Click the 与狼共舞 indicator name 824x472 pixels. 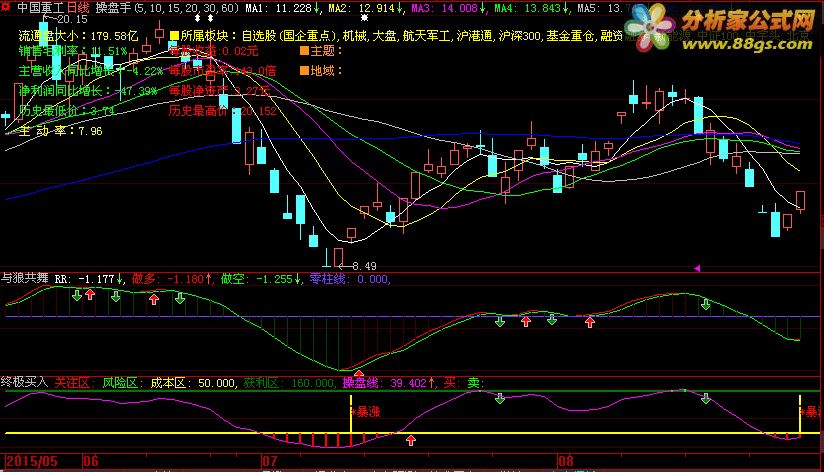pyautogui.click(x=24, y=278)
